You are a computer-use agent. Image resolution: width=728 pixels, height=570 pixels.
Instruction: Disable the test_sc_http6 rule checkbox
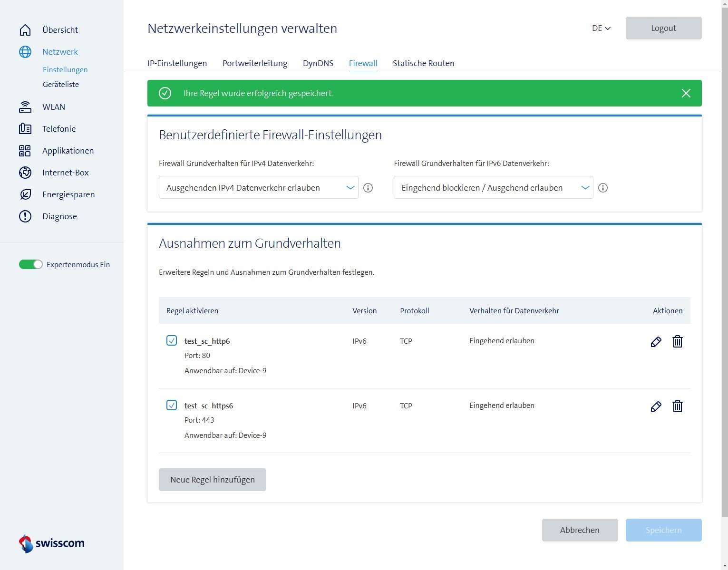tap(172, 340)
